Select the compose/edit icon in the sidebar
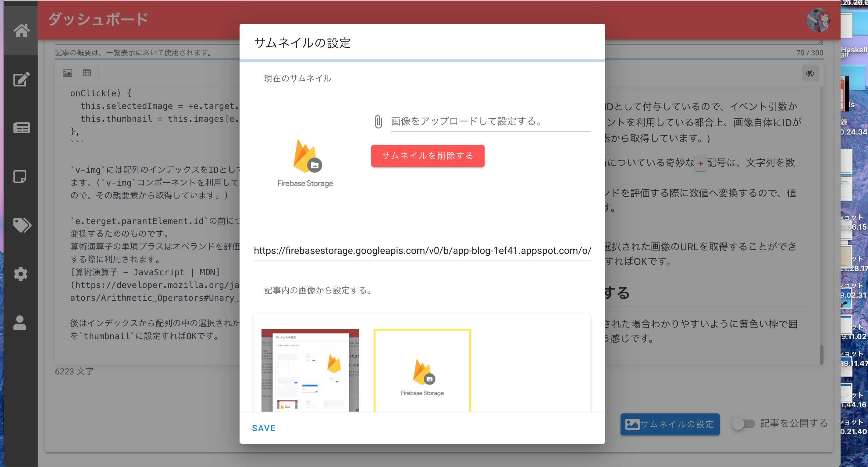 [x=21, y=79]
